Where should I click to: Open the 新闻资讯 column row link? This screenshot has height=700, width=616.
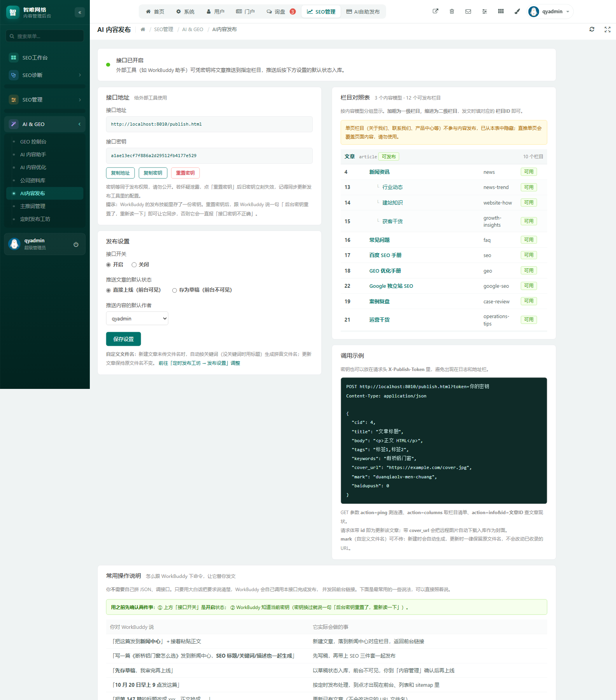click(x=380, y=172)
